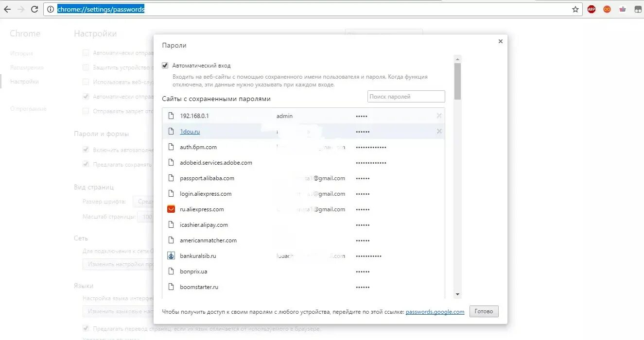Click the Готово button

tap(484, 311)
